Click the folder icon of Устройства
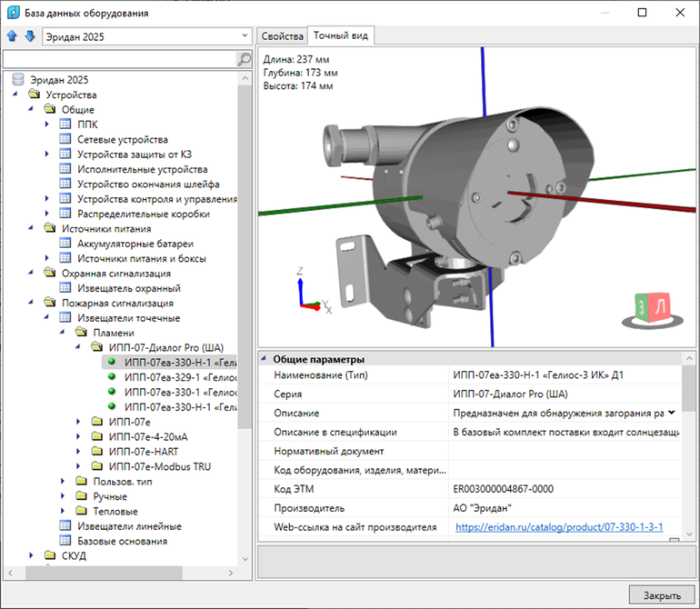Screen dimensions: 700x609 tap(34, 95)
